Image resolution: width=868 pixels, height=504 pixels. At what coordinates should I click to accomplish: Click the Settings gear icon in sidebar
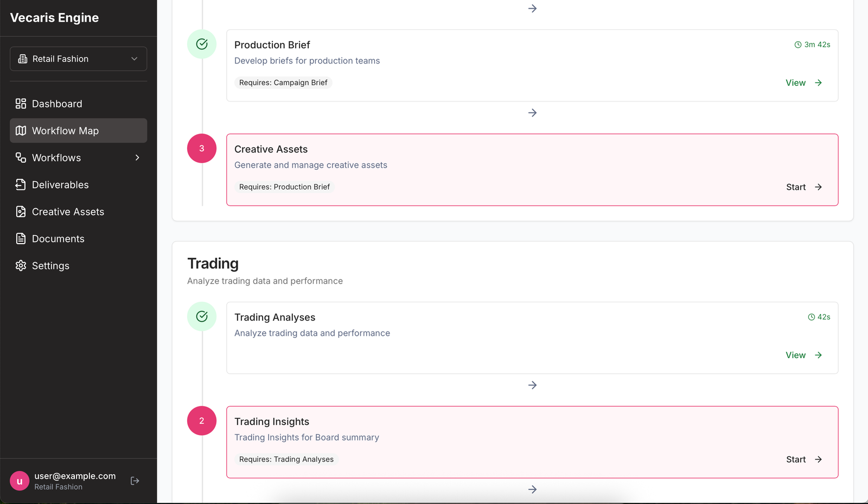coord(21,266)
